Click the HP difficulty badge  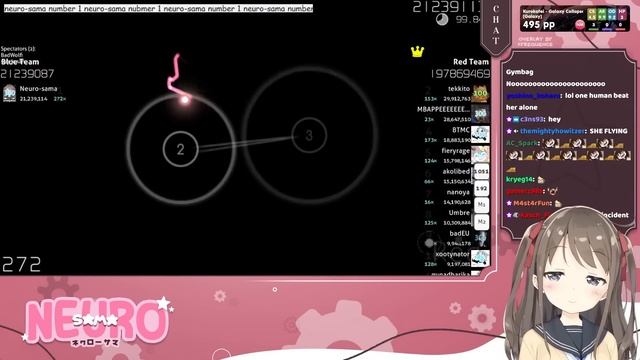[622, 14]
